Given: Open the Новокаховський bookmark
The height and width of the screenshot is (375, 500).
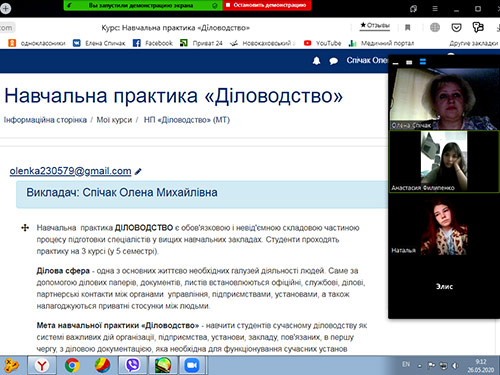Looking at the screenshot, I should (x=263, y=43).
